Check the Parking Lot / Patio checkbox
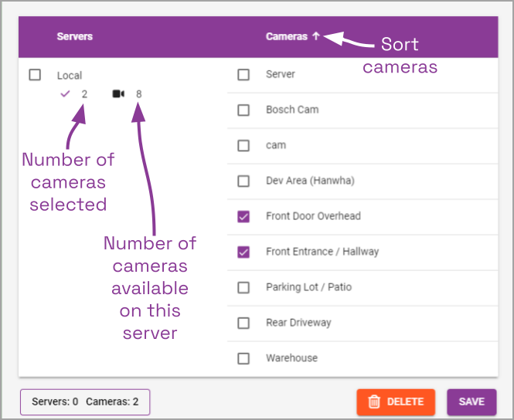 click(x=243, y=287)
